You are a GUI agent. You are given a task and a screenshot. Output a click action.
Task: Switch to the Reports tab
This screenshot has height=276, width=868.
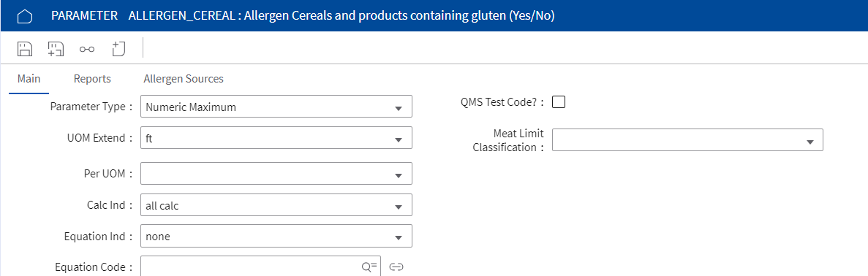click(x=92, y=79)
